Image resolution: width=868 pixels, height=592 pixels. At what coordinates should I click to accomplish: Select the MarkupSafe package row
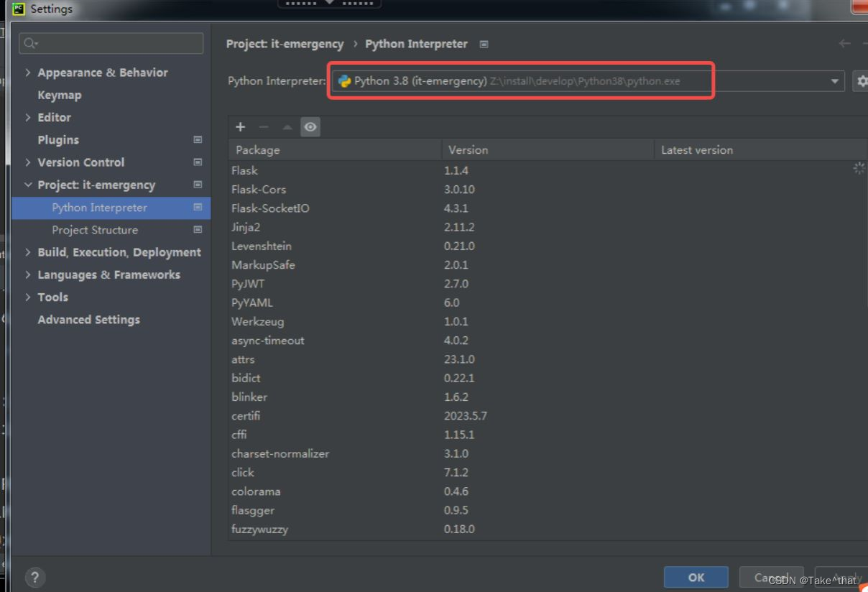click(x=548, y=265)
